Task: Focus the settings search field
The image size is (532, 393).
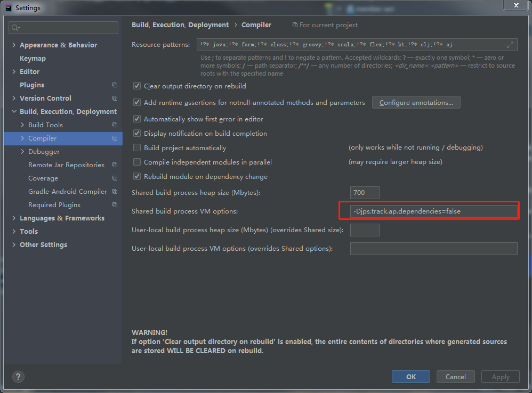Action: [63, 28]
